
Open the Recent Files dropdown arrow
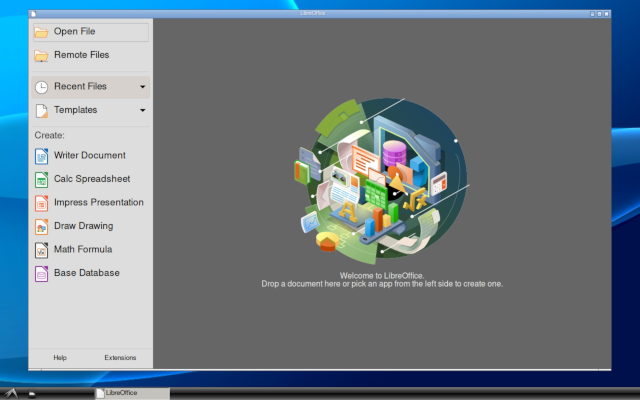pyautogui.click(x=142, y=87)
